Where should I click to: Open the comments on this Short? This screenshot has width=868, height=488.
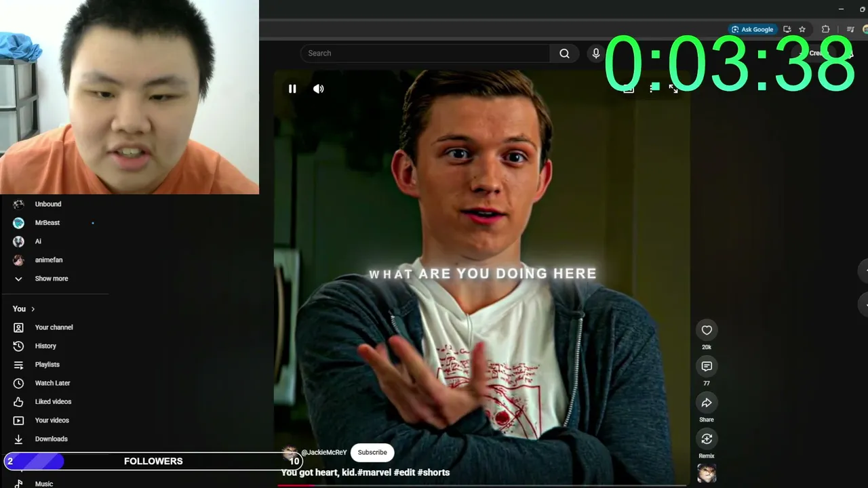(x=707, y=367)
